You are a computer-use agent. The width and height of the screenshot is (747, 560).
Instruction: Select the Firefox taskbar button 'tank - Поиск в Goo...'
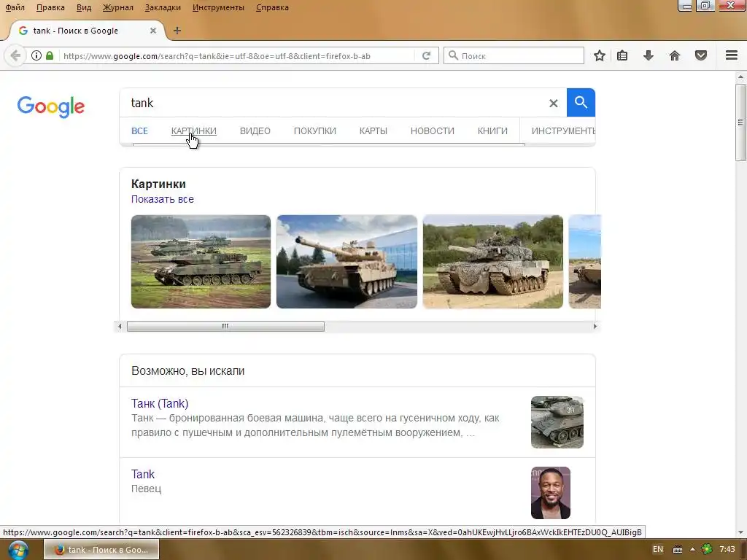coord(101,550)
